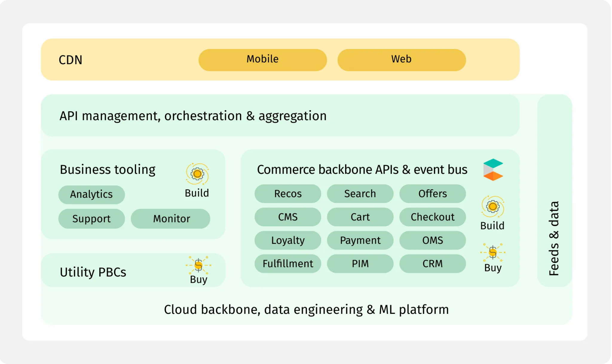Image resolution: width=612 pixels, height=364 pixels.
Task: Select the Checkout service block
Action: coord(433,217)
